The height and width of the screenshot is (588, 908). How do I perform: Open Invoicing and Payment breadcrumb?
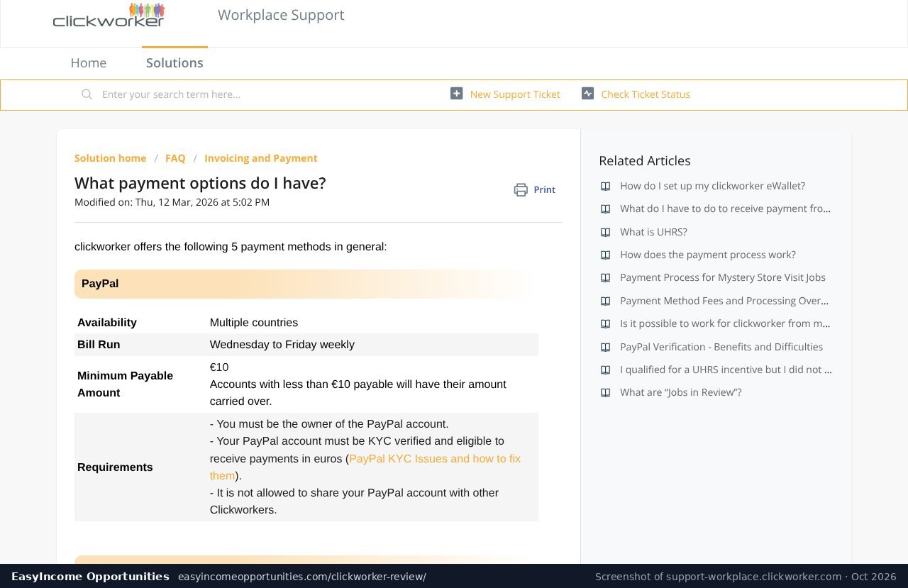point(261,158)
